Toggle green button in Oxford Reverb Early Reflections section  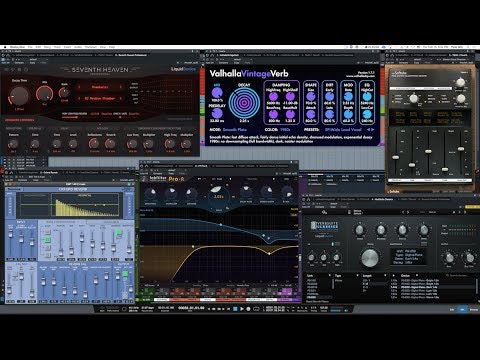point(48,239)
